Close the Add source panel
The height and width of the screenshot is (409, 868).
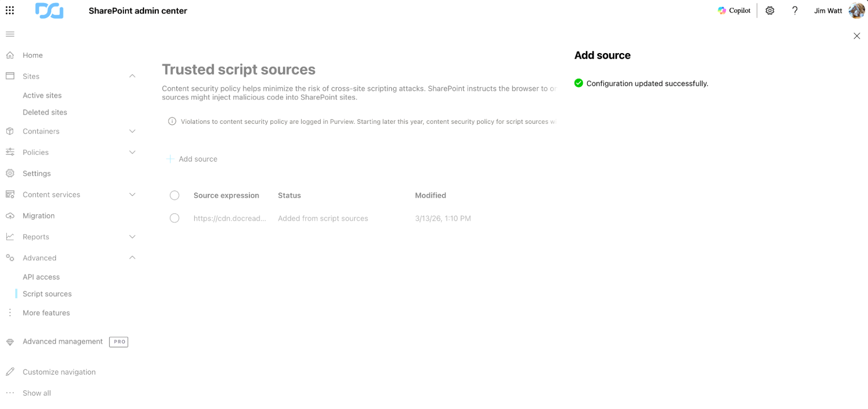[x=857, y=36]
